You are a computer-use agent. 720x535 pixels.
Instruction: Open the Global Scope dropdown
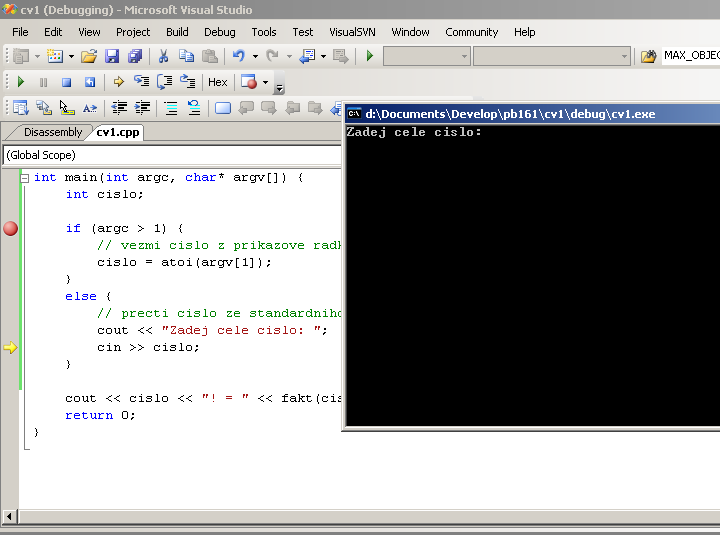172,155
